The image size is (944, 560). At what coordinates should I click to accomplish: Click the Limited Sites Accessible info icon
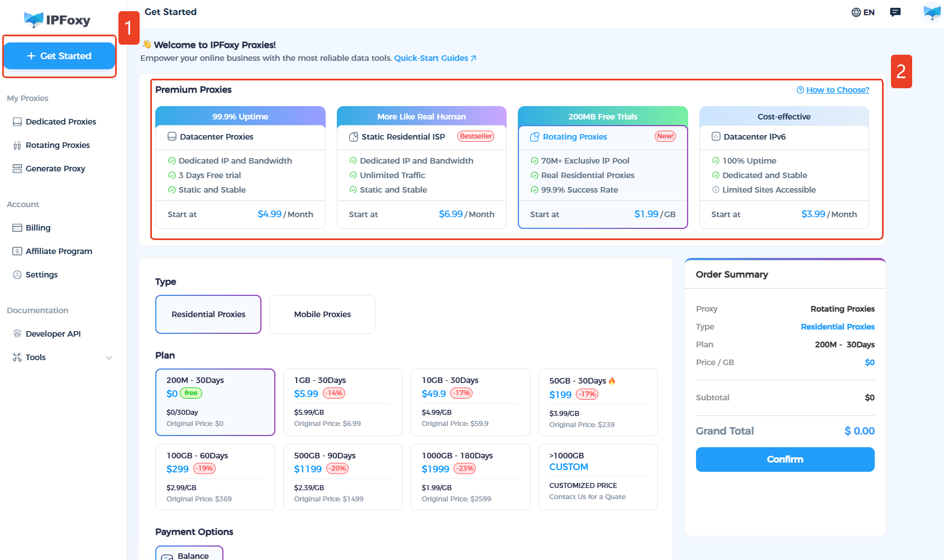tap(716, 190)
